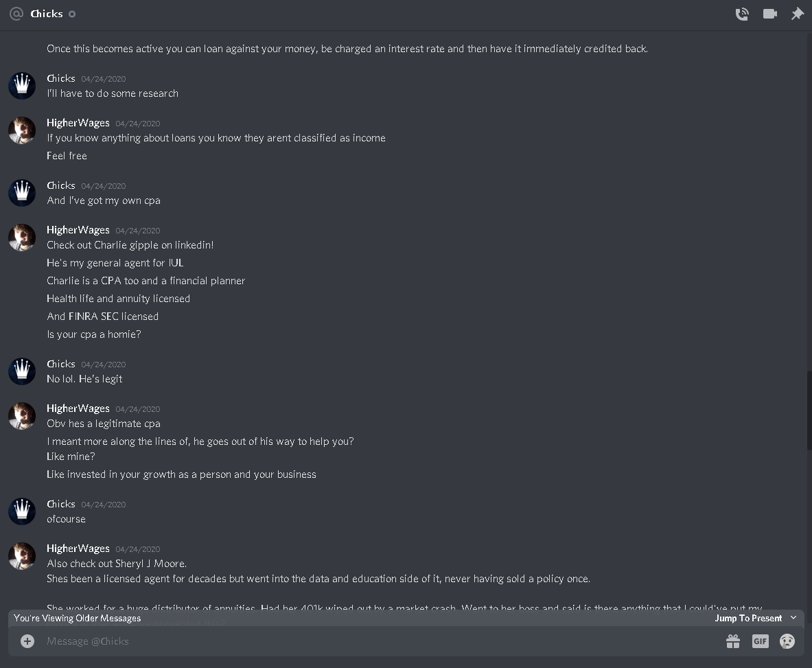Open HigherWages avatar beside 'Check out Charlie'
Screen dimensions: 812x668
pos(22,238)
